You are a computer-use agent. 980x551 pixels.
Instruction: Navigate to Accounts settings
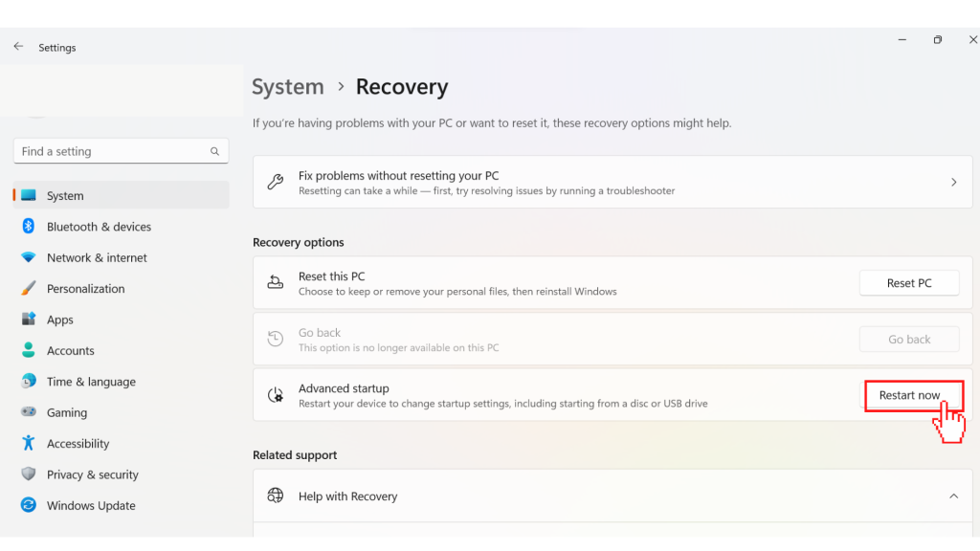pyautogui.click(x=122, y=350)
